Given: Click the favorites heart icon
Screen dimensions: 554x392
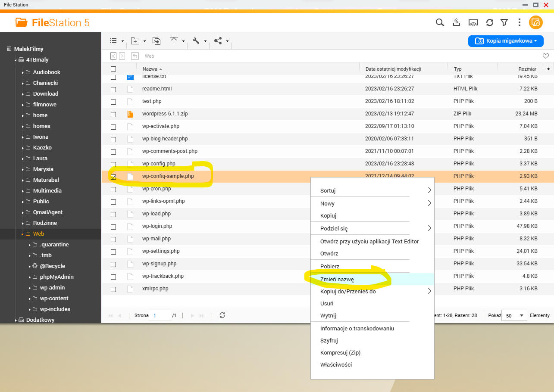Looking at the screenshot, I should (545, 56).
